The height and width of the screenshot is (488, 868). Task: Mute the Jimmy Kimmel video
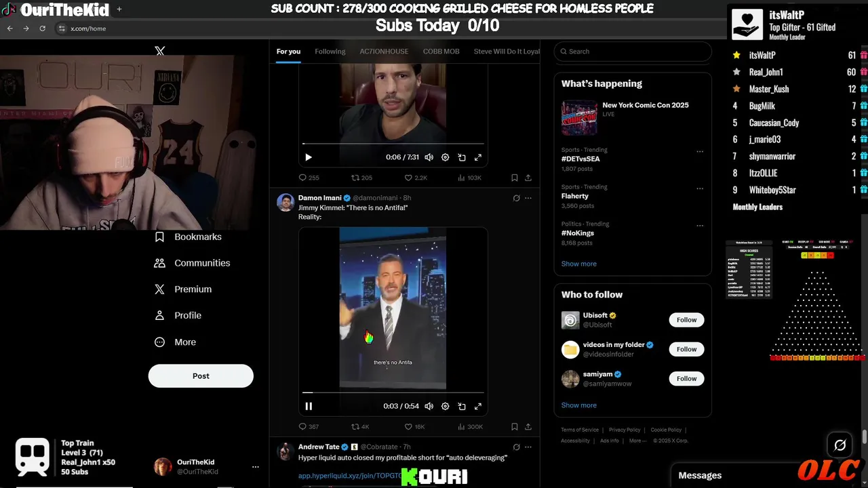pos(429,406)
